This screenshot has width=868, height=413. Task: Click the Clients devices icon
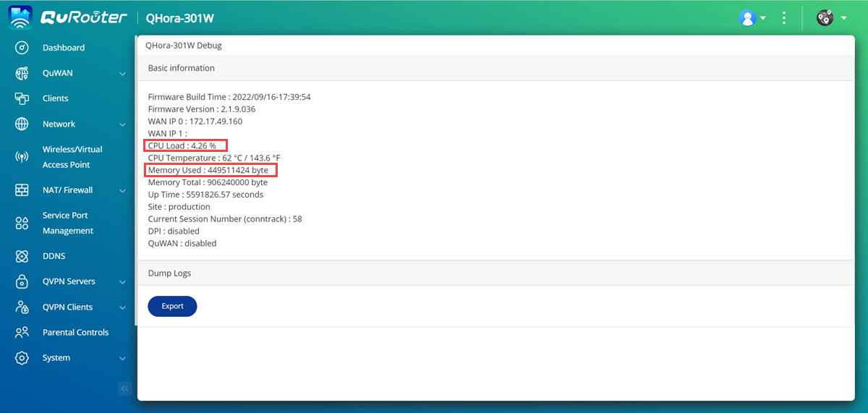point(22,98)
